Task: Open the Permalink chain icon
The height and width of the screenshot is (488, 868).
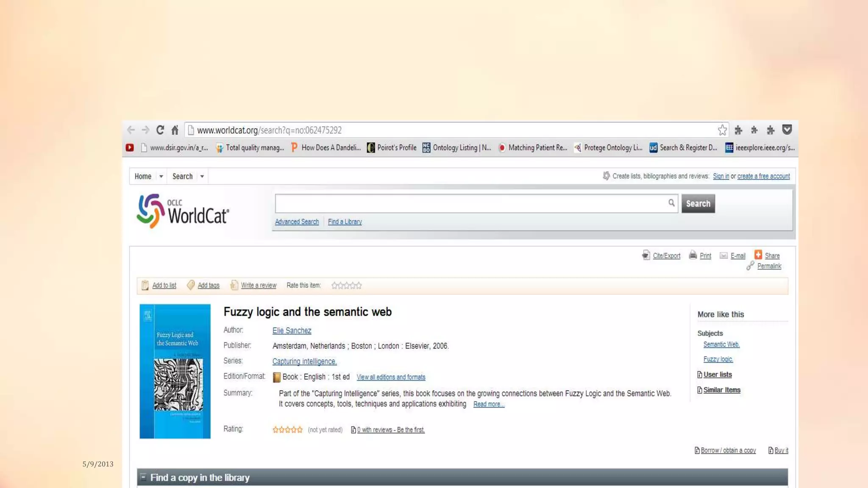Action: 750,266
